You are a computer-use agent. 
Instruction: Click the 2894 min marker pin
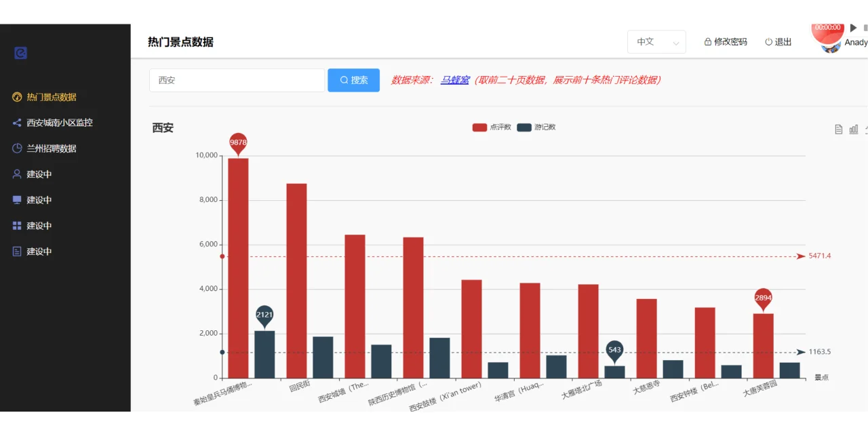pos(763,299)
